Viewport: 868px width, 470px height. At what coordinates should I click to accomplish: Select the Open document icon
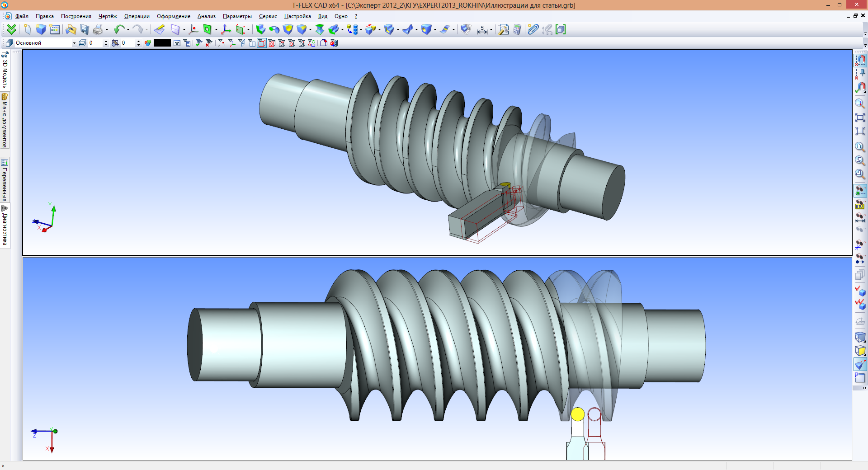71,29
